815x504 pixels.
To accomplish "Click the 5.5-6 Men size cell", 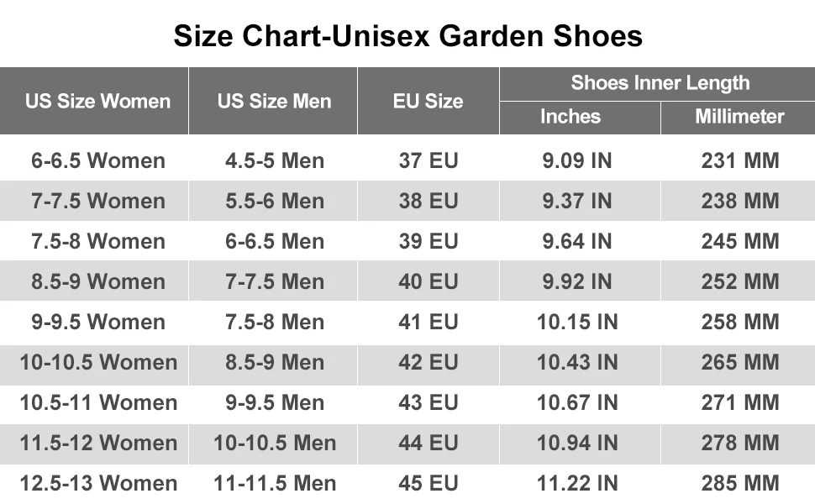I will click(274, 201).
